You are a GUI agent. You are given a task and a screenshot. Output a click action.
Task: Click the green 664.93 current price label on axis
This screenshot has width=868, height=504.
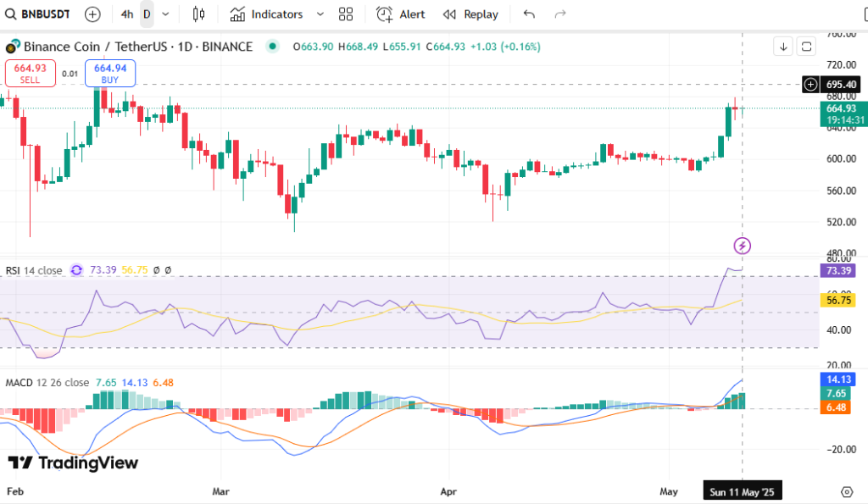coord(843,114)
